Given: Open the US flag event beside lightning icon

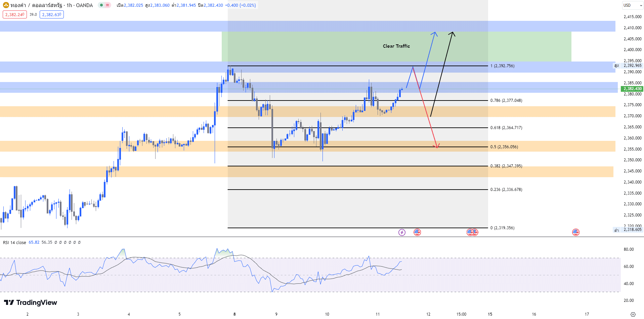Looking at the screenshot, I should point(417,232).
